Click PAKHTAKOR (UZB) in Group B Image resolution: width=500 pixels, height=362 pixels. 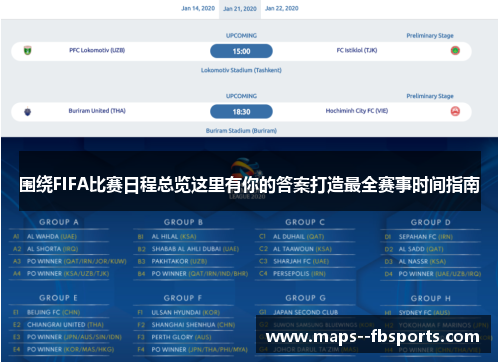coord(179,261)
